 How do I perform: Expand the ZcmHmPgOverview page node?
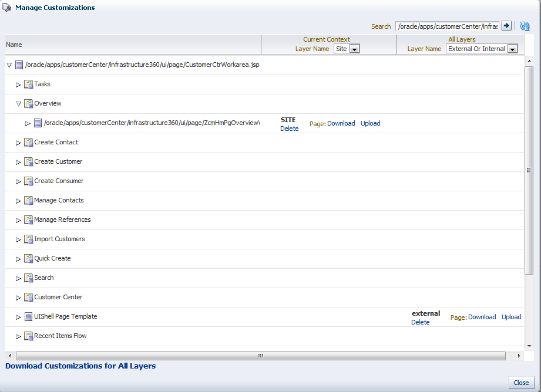[x=28, y=123]
